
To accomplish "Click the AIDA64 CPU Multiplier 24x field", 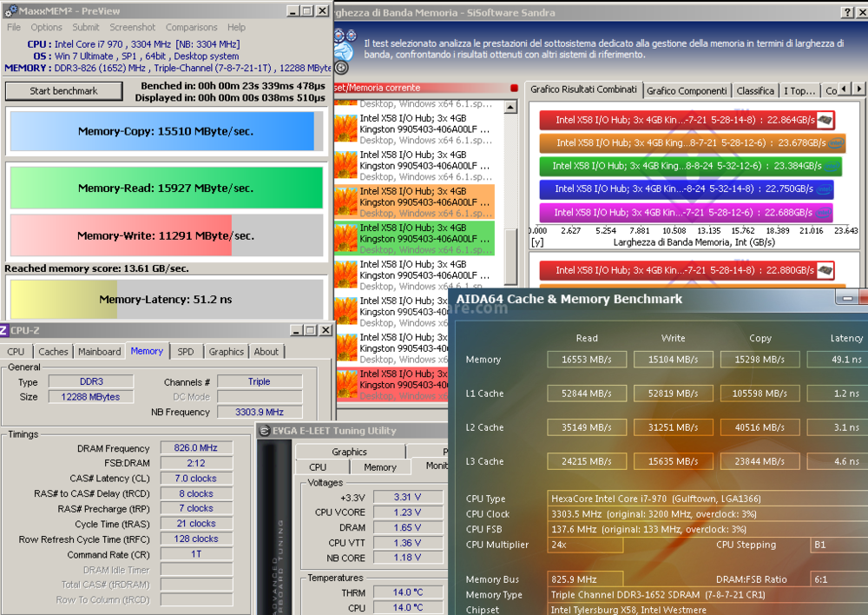I will point(585,545).
